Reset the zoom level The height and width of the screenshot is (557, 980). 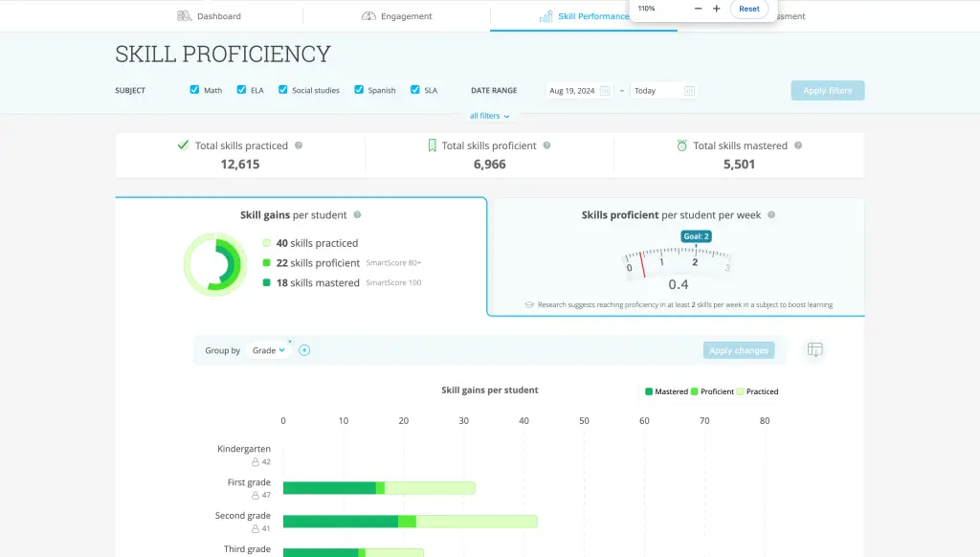coord(748,9)
